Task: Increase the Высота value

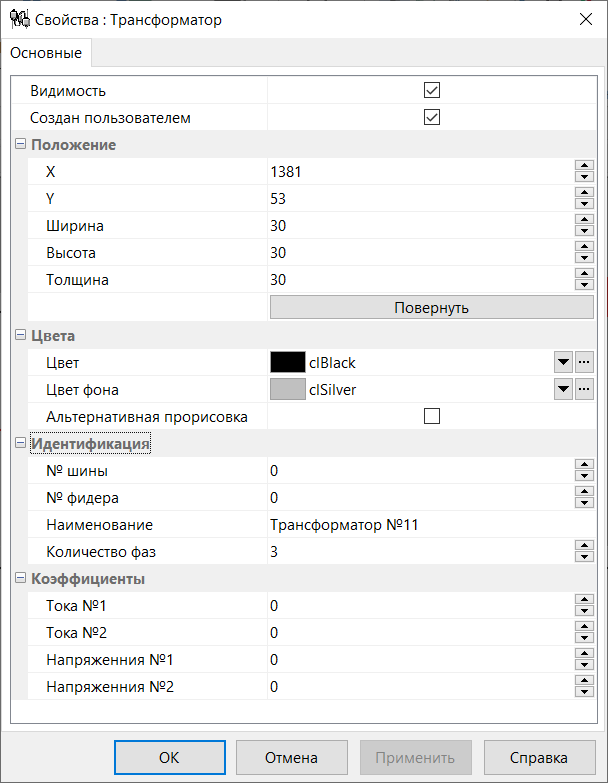Action: (585, 247)
